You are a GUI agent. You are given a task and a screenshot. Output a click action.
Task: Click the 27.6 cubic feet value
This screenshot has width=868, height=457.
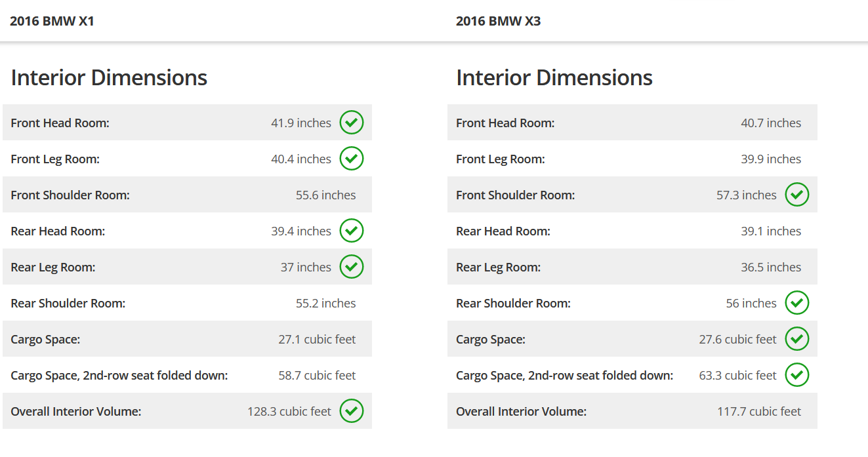[738, 340]
